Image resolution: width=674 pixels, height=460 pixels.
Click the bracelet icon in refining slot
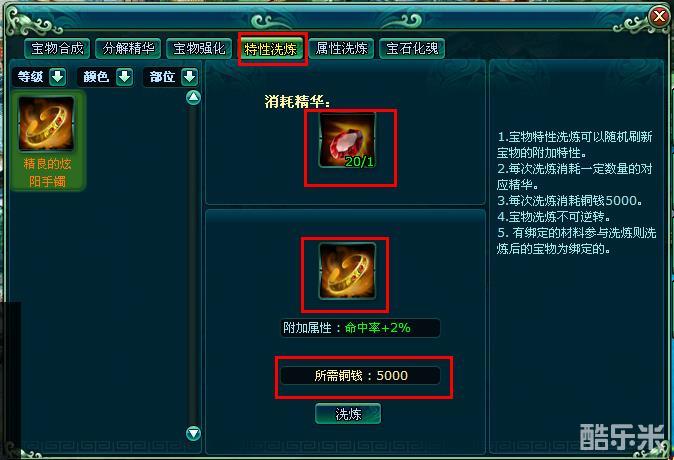click(347, 271)
